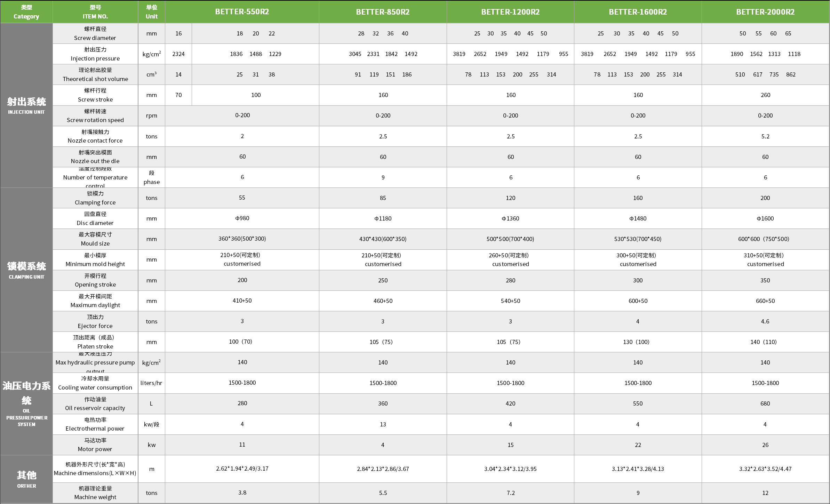Select the Φ980 disc diameter value
Screen dimensions: 830x504
click(242, 218)
